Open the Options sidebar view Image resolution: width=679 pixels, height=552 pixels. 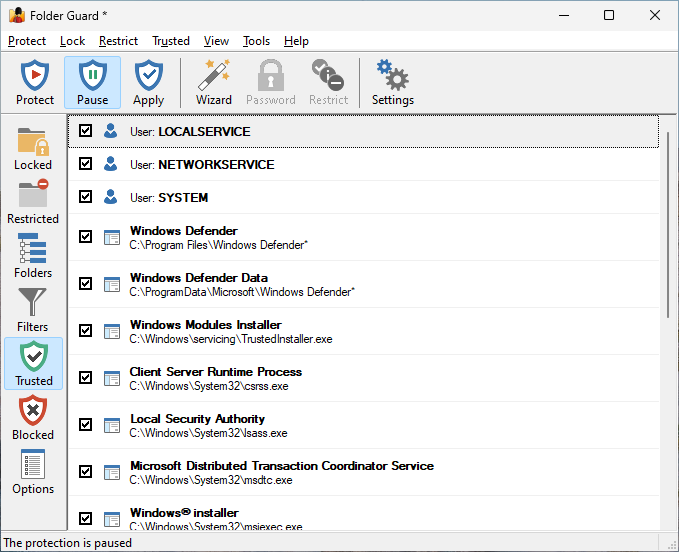[33, 472]
